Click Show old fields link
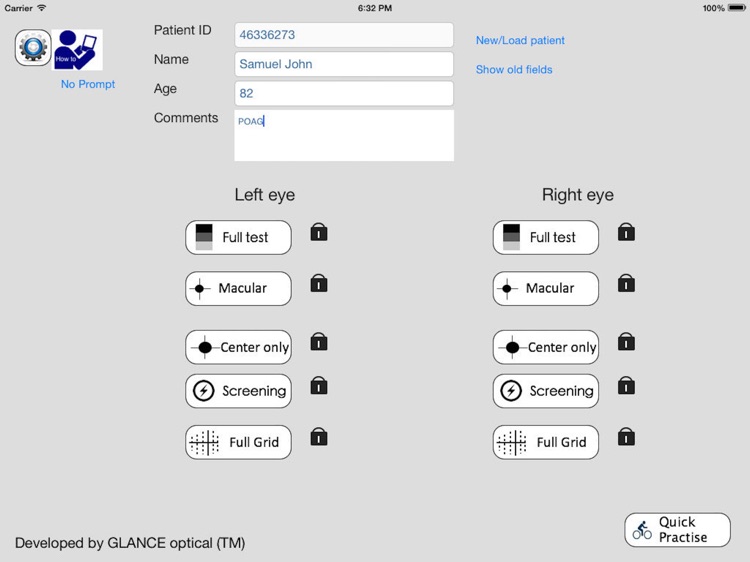Screen dimensions: 750x562 [x=514, y=70]
